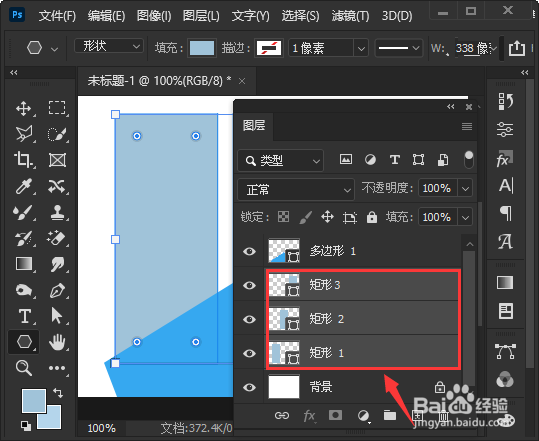Select the Move tool
Image resolution: width=539 pixels, height=441 pixels.
pos(23,108)
